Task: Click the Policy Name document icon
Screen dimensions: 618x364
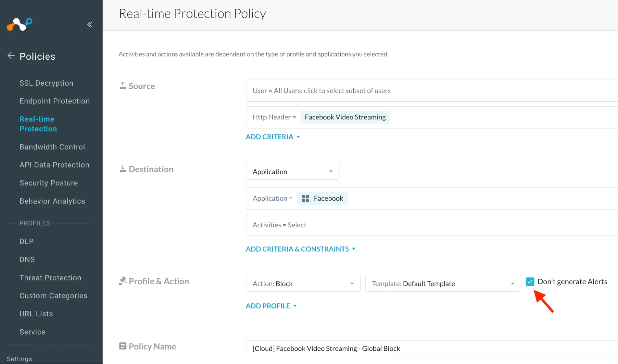Action: tap(123, 346)
